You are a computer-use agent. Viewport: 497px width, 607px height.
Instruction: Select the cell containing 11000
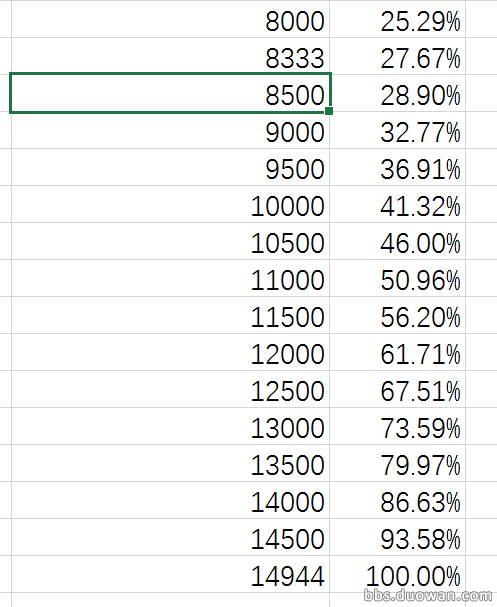(x=170, y=278)
